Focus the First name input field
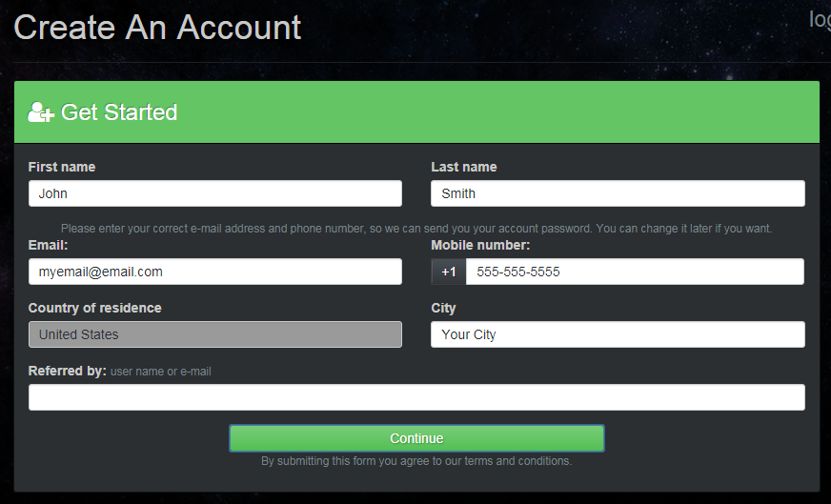 coord(215,193)
